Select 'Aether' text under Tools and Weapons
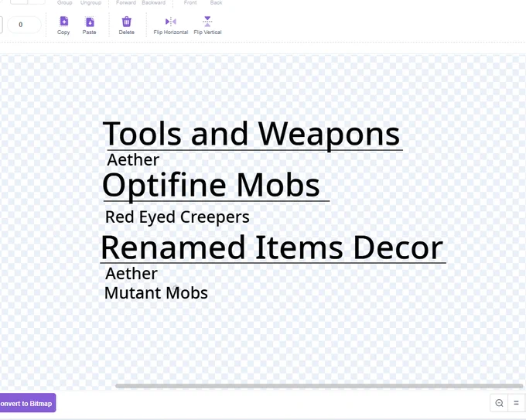Viewport: 526px width, 420px height. click(x=133, y=159)
